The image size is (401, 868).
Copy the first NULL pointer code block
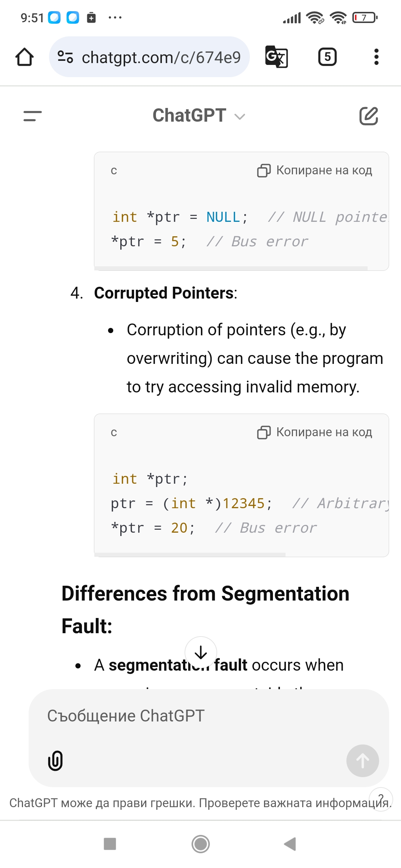coord(314,170)
